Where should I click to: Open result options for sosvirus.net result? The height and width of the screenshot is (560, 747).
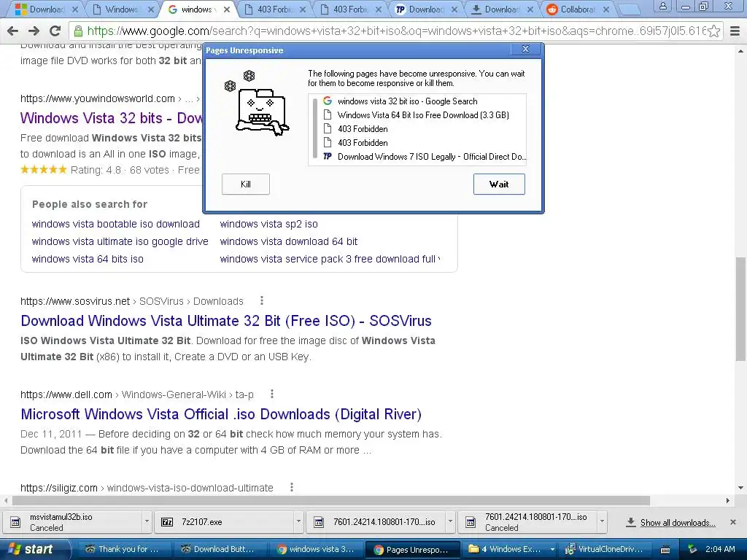(x=262, y=300)
